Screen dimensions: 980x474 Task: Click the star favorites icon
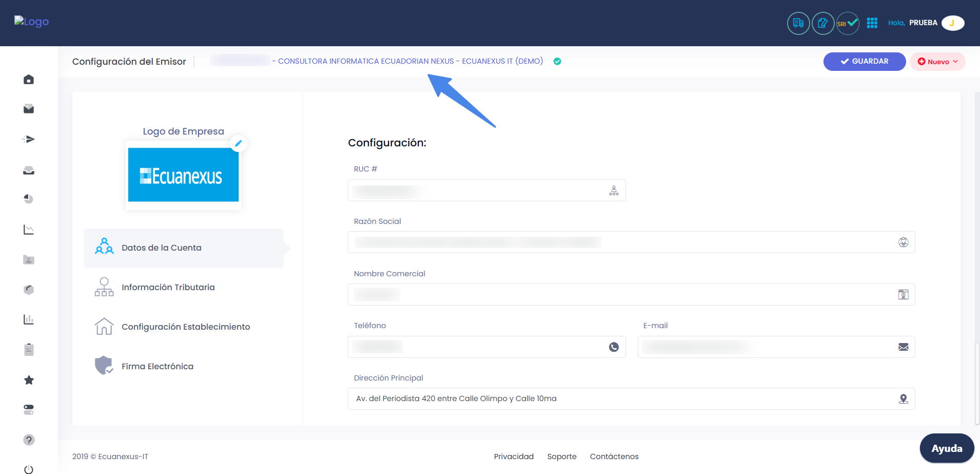coord(28,380)
